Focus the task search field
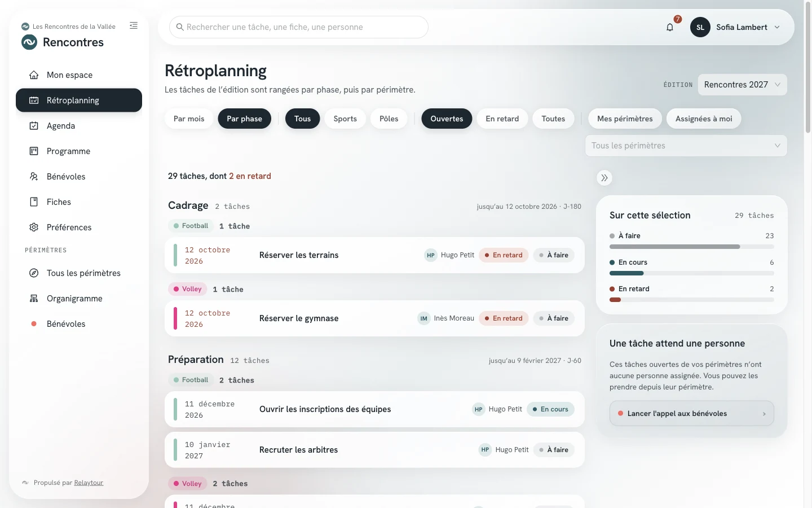The height and width of the screenshot is (508, 812). point(299,27)
